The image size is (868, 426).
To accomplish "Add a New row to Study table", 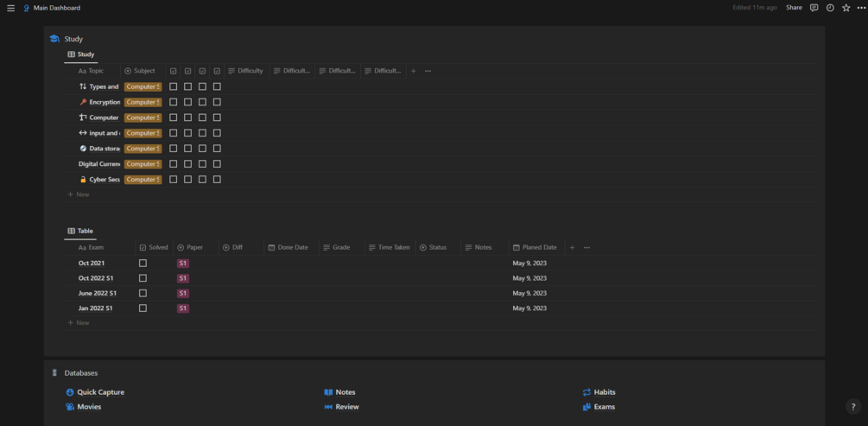I will (78, 194).
